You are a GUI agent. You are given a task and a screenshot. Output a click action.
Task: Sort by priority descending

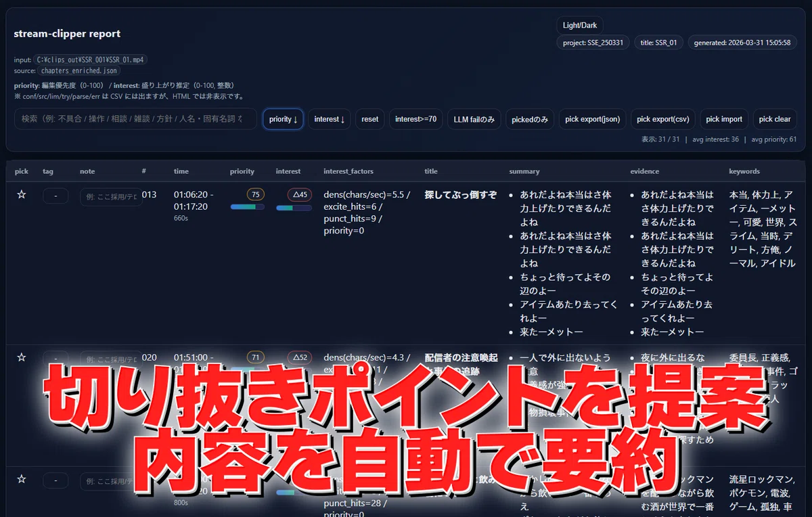pos(283,119)
